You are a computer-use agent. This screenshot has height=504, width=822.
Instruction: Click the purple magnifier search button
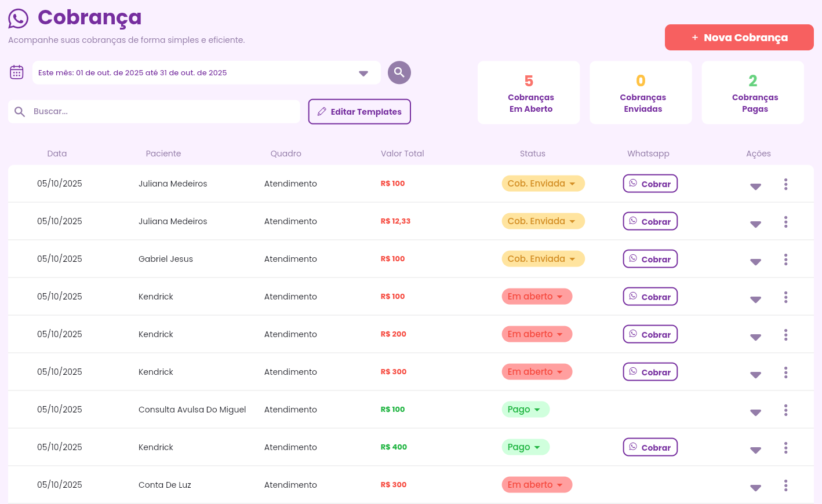(x=399, y=72)
